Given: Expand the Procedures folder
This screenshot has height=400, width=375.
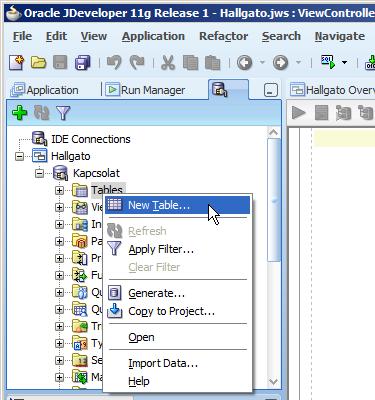Looking at the screenshot, I should point(59,258).
